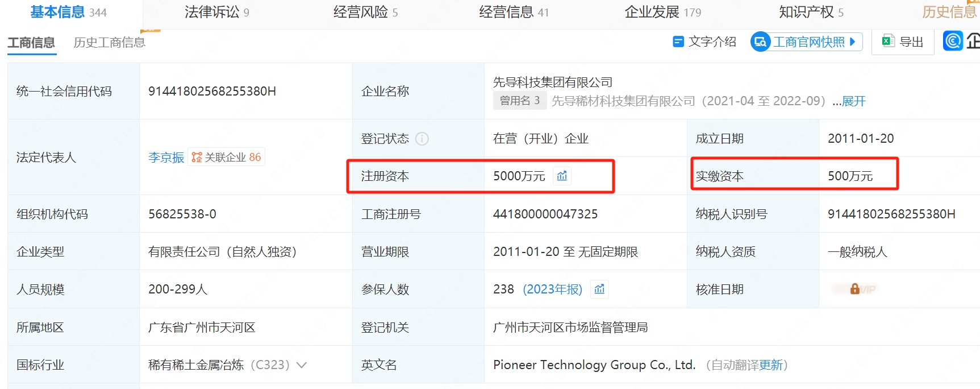Click the Excel icon on 导出 button
Image resolution: width=980 pixels, height=389 pixels.
pyautogui.click(x=888, y=41)
